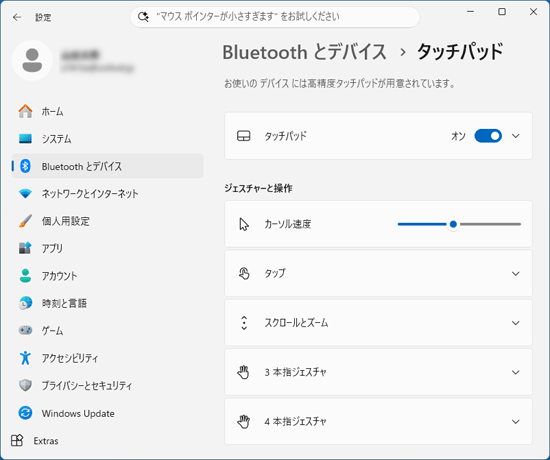This screenshot has height=460, width=550.
Task: Click the タップ row label
Action: coord(275,273)
